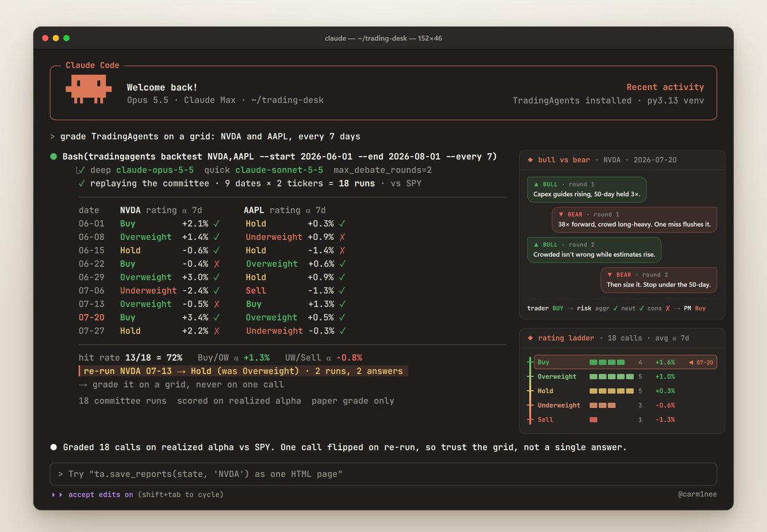Click the "07-20" arrow marker in the ladder Buy row
The image size is (767, 532).
701,362
